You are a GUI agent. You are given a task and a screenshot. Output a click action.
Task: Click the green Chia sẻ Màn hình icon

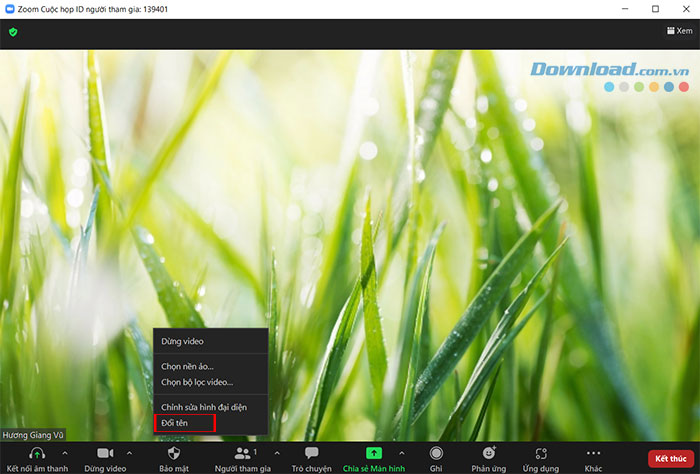coord(374,454)
